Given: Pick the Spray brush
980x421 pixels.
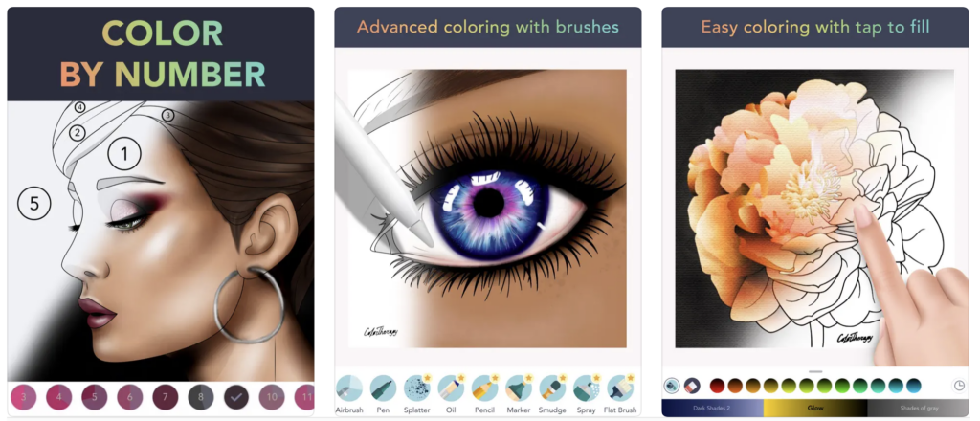Looking at the screenshot, I should [x=587, y=388].
